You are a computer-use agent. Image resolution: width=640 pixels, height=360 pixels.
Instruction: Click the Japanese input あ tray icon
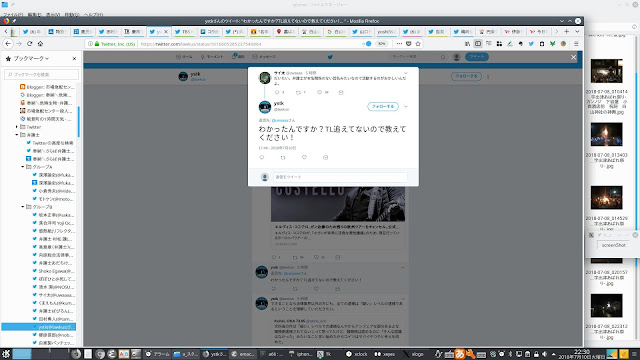pyautogui.click(x=460, y=354)
